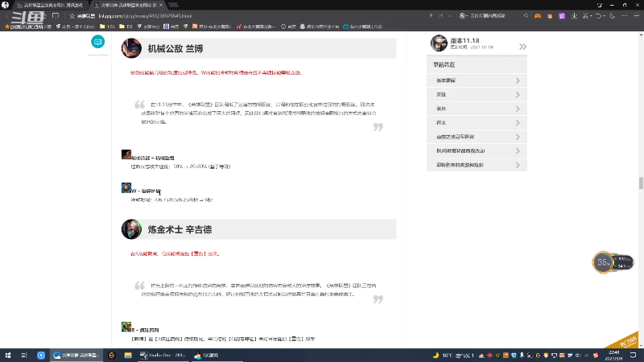
Task: Switch to the browser taskbar window
Action: pos(76,355)
